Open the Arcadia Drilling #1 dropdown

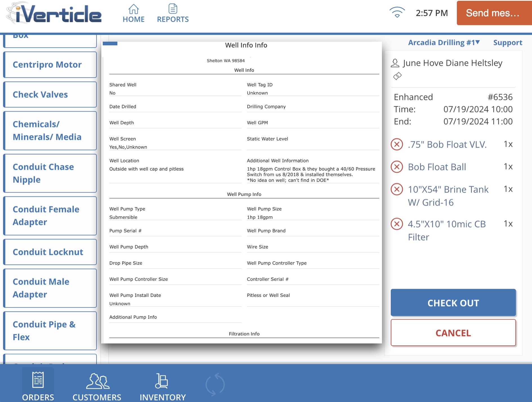444,43
